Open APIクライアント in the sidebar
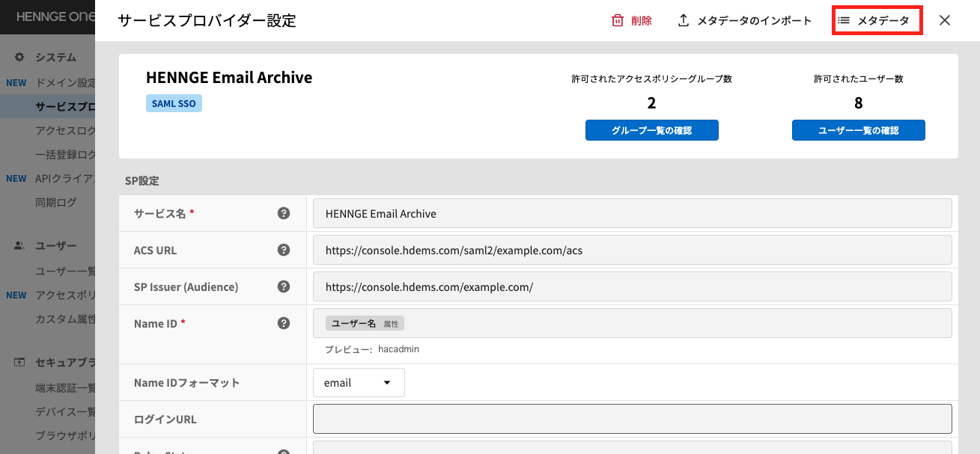The image size is (980, 454). coord(65,178)
